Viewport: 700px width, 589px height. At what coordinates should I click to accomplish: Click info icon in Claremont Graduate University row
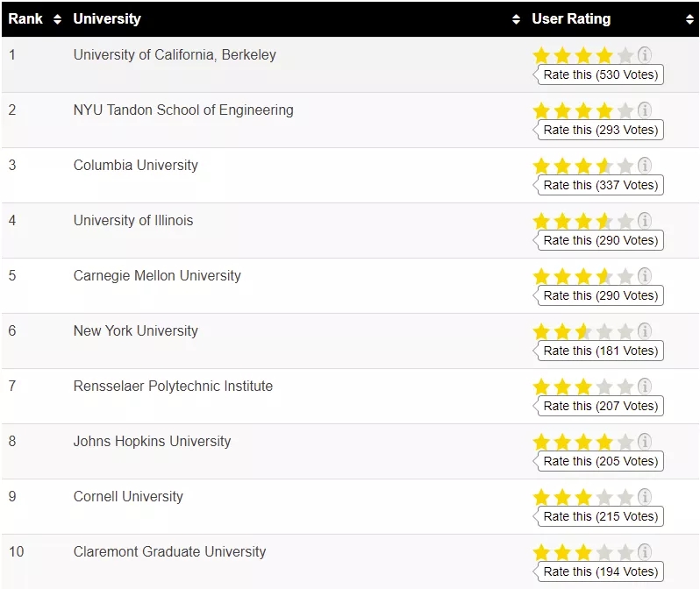[x=645, y=552]
